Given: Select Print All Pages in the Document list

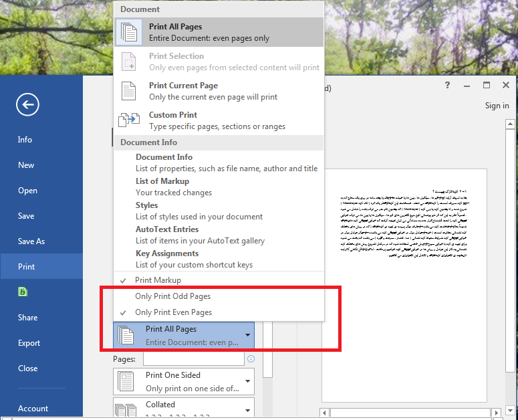Looking at the screenshot, I should pos(219,32).
